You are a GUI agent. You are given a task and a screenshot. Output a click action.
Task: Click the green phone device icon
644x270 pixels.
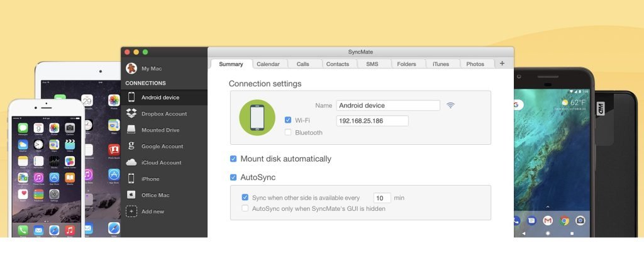click(257, 118)
